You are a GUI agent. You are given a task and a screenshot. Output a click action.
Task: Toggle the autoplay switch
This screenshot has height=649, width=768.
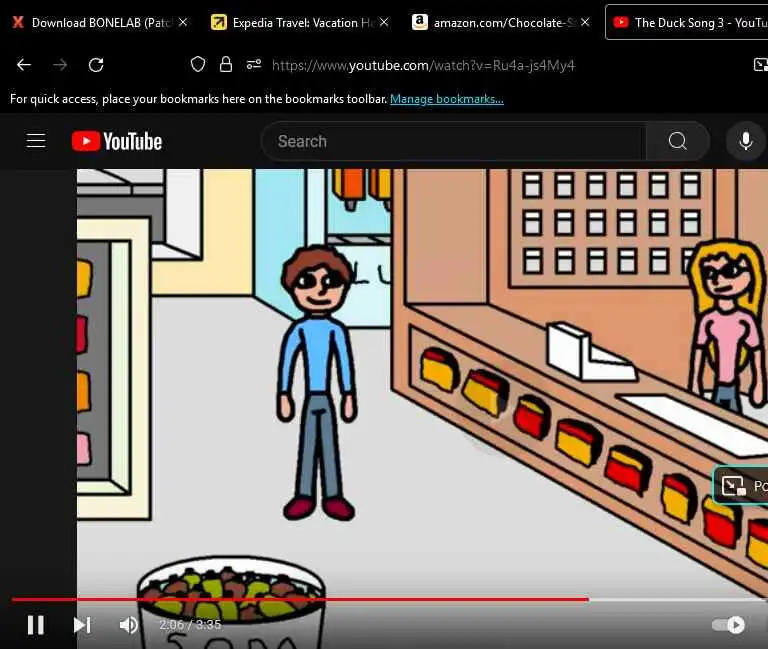pyautogui.click(x=728, y=625)
